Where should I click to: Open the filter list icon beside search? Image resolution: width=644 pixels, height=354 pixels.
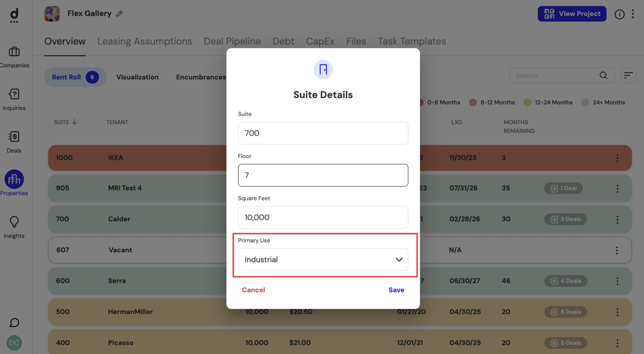tap(628, 75)
